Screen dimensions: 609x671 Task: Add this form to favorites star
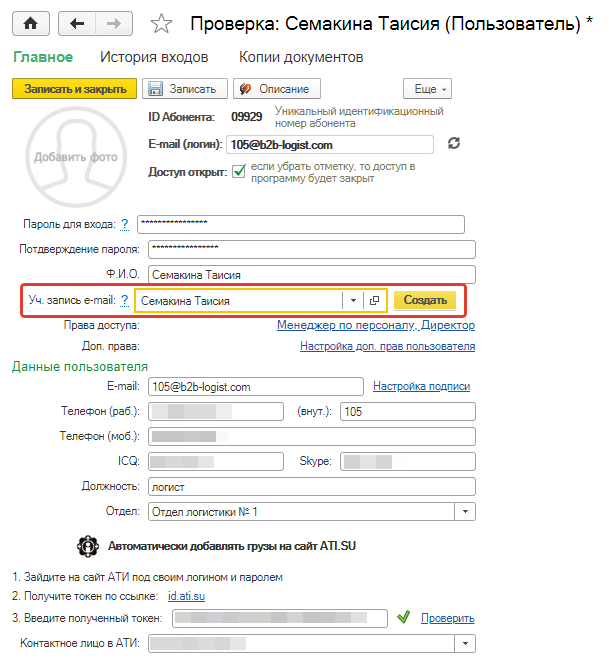tap(161, 24)
